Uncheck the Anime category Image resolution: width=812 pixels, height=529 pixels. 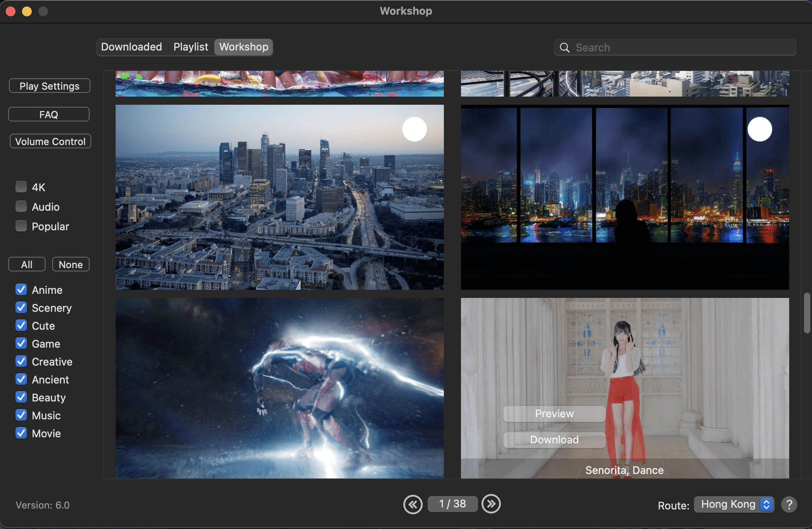click(x=21, y=290)
